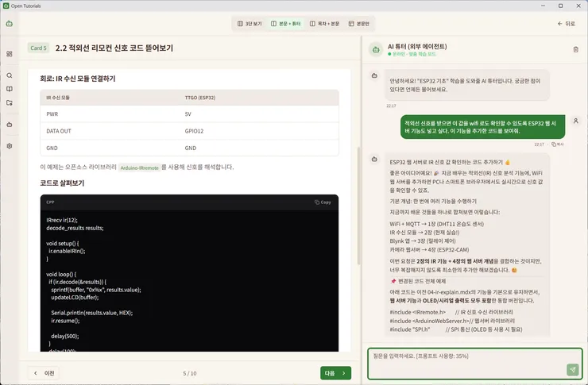Copy the CPP code block
This screenshot has height=385, width=588.
click(323, 202)
